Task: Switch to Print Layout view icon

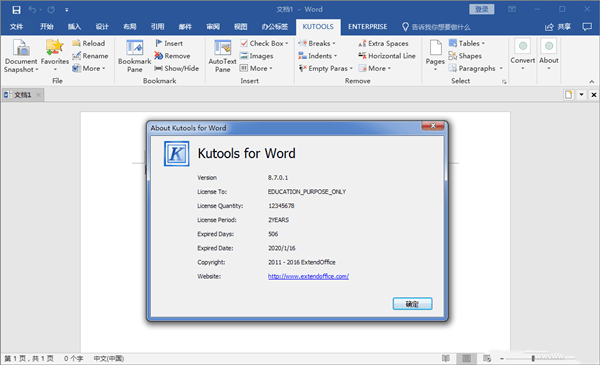Action: click(466, 358)
